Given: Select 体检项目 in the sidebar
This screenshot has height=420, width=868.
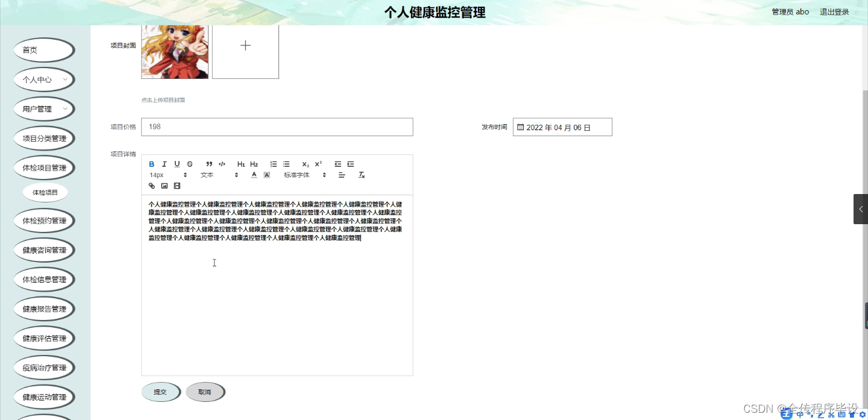Looking at the screenshot, I should coord(45,192).
